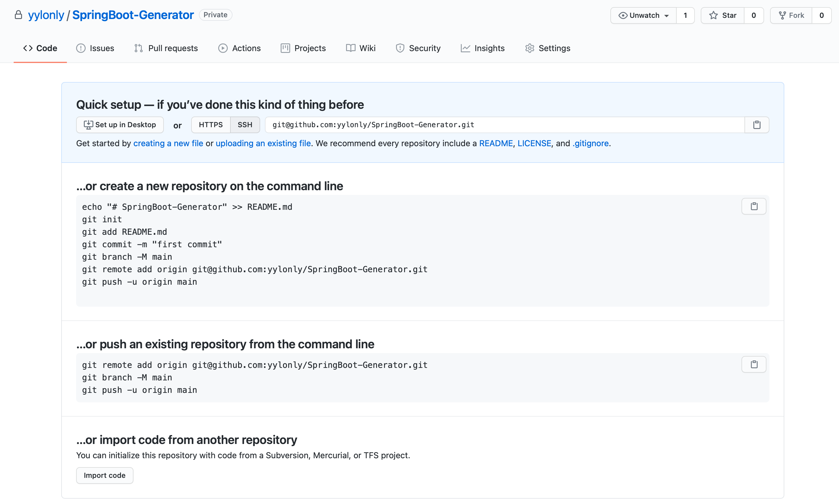Click the 'git commit -m "first commit"' line

(152, 245)
